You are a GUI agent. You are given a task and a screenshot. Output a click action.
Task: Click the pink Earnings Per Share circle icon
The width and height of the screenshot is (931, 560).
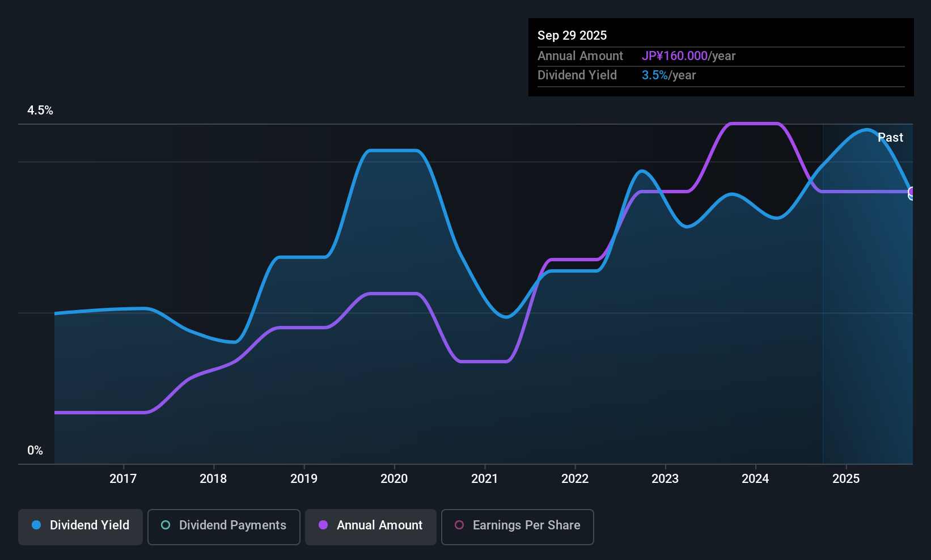(459, 525)
